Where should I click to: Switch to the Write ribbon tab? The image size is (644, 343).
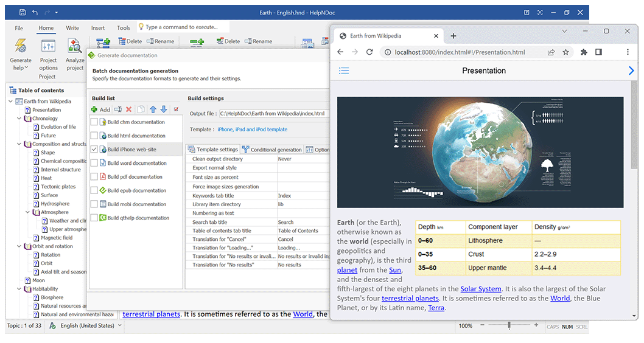(x=72, y=28)
